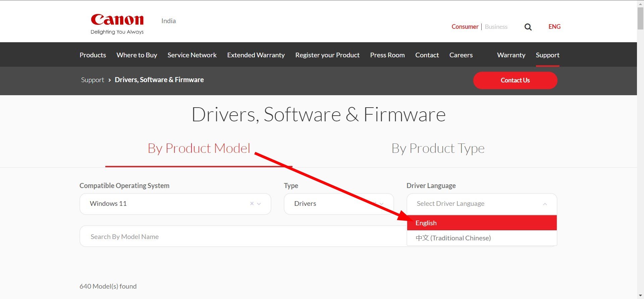Click the Select Driver Language field
Viewport: 644px width, 299px height.
pos(482,204)
